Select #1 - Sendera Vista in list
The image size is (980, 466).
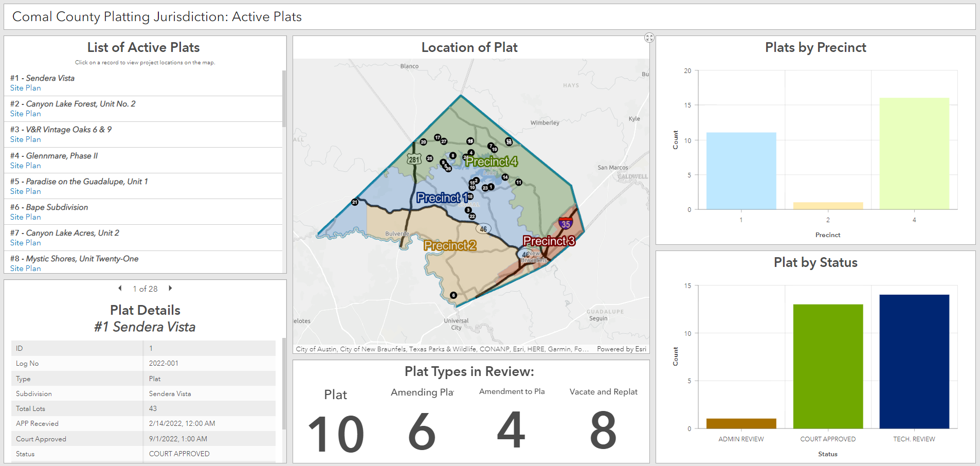[x=50, y=78]
